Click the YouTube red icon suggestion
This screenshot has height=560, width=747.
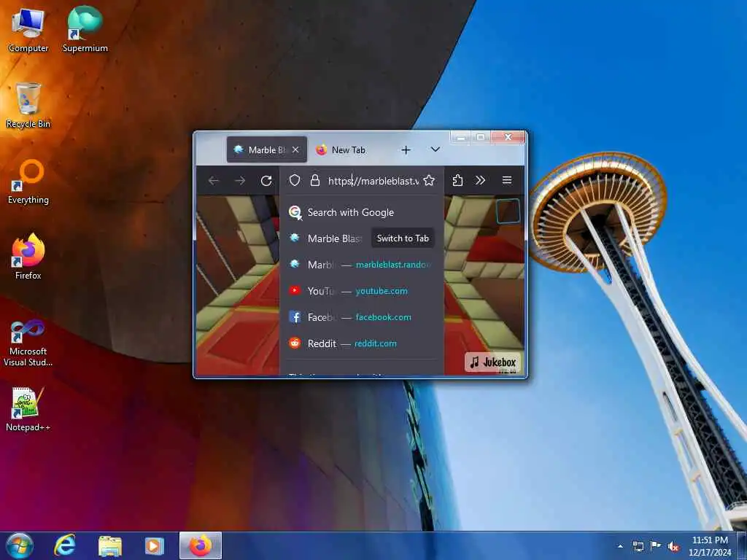(295, 290)
